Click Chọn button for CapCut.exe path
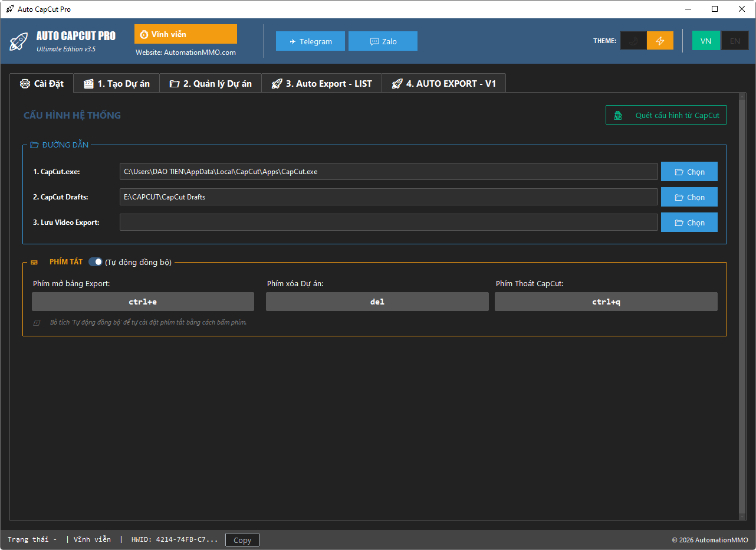The width and height of the screenshot is (756, 550). click(689, 172)
